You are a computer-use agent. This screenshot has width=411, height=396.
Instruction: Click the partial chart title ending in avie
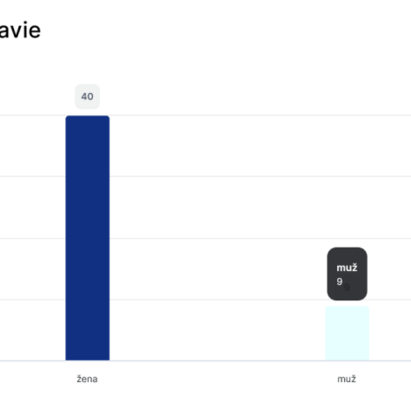coord(20,30)
